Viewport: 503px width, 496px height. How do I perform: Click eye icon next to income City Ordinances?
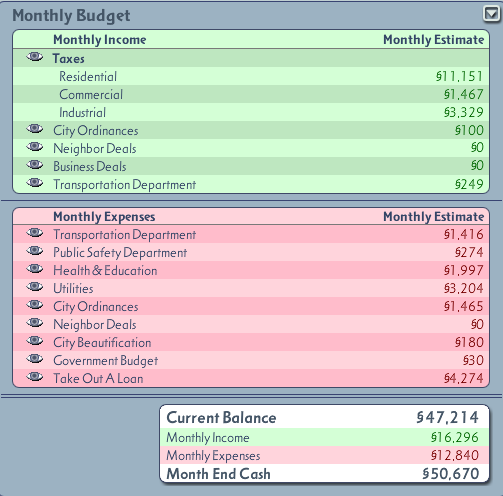[35, 129]
